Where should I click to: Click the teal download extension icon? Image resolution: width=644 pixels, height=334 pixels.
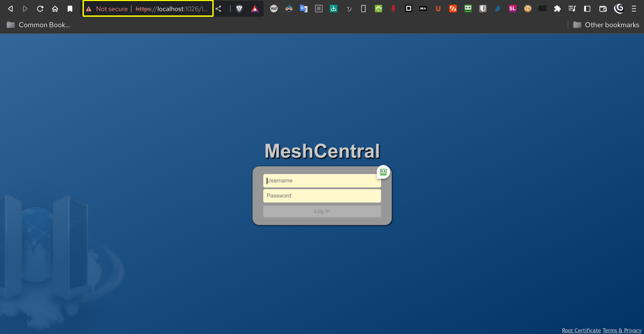[333, 9]
